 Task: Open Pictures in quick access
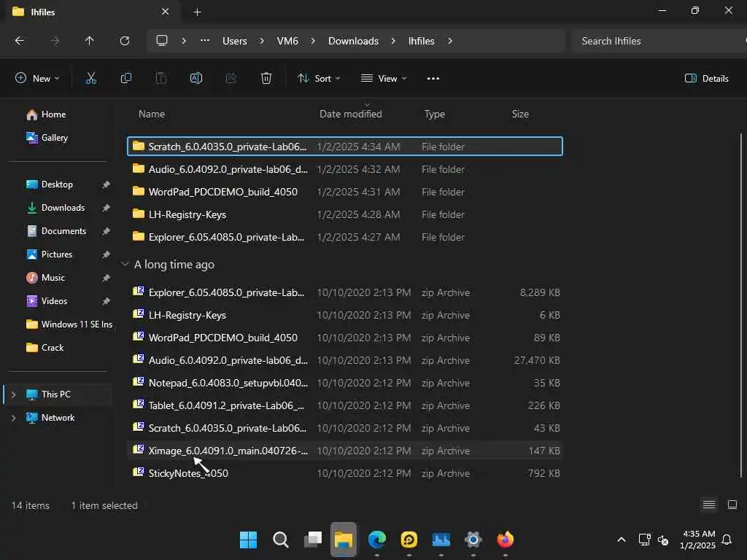click(57, 254)
